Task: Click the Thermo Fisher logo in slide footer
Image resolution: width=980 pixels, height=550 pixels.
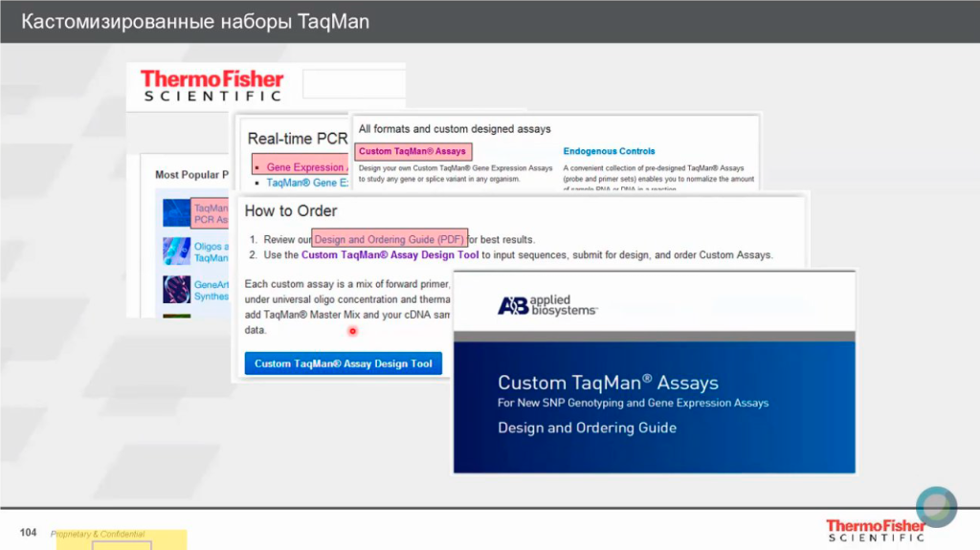Action: (876, 530)
